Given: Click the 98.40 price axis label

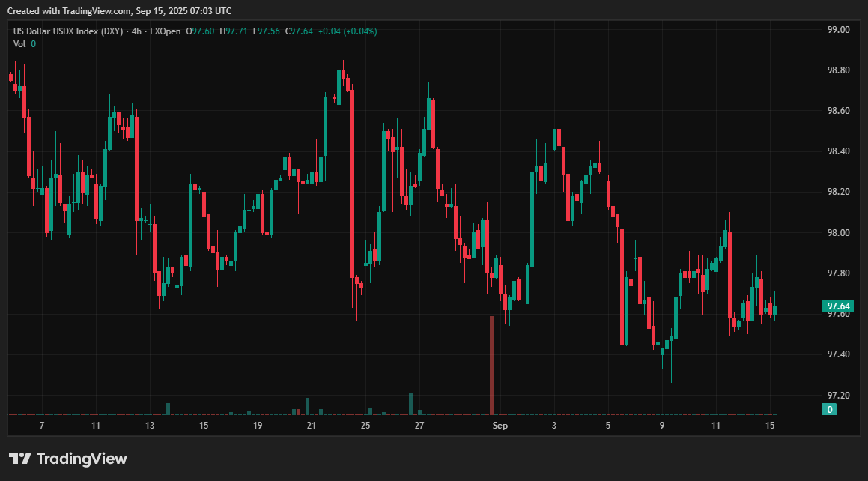Looking at the screenshot, I should [x=838, y=151].
